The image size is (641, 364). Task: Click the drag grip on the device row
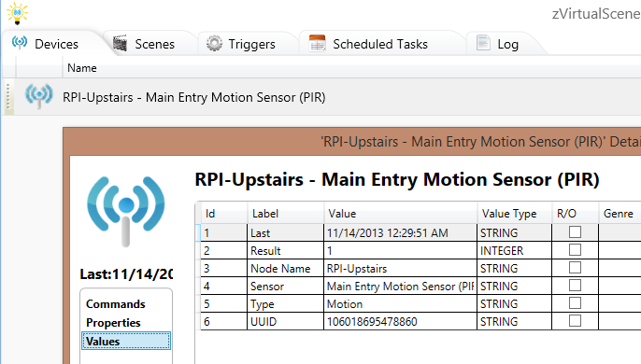point(7,97)
